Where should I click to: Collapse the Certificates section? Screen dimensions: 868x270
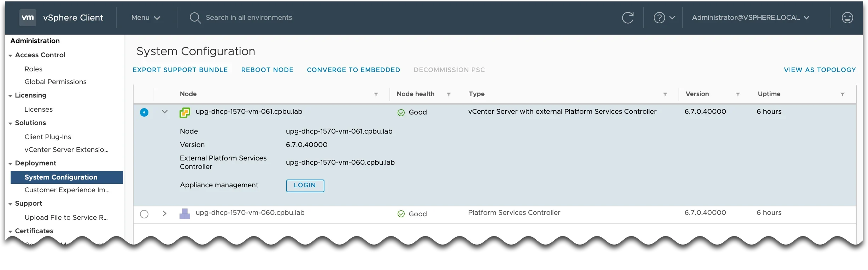coord(11,232)
